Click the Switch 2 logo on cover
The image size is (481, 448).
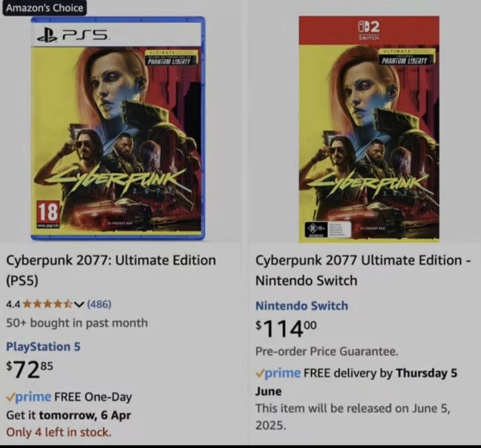pos(369,30)
